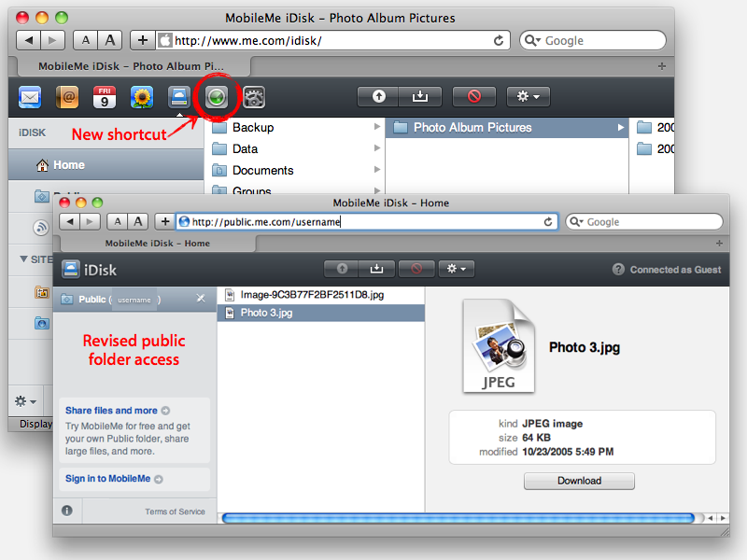Viewport: 747px width, 560px height.
Task: Select the Photo 3.jpg file row
Action: pos(320,313)
